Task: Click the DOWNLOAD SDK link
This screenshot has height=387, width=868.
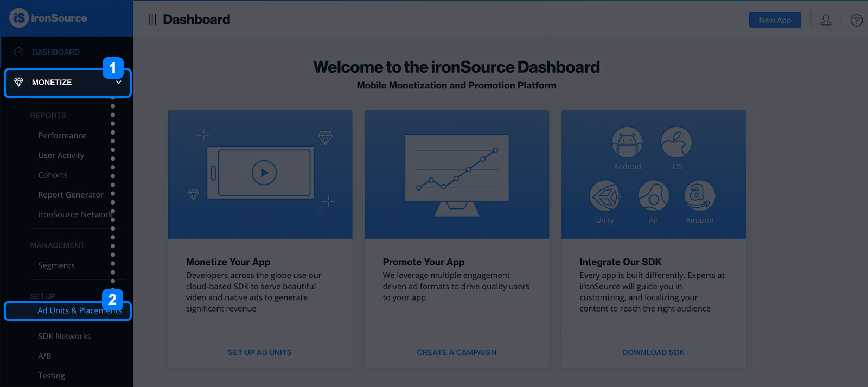Action: (x=653, y=352)
